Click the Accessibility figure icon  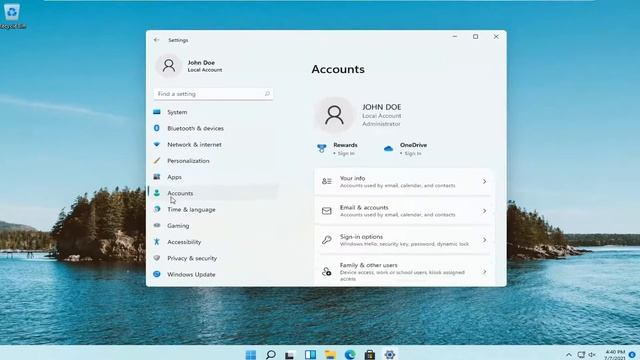point(157,242)
